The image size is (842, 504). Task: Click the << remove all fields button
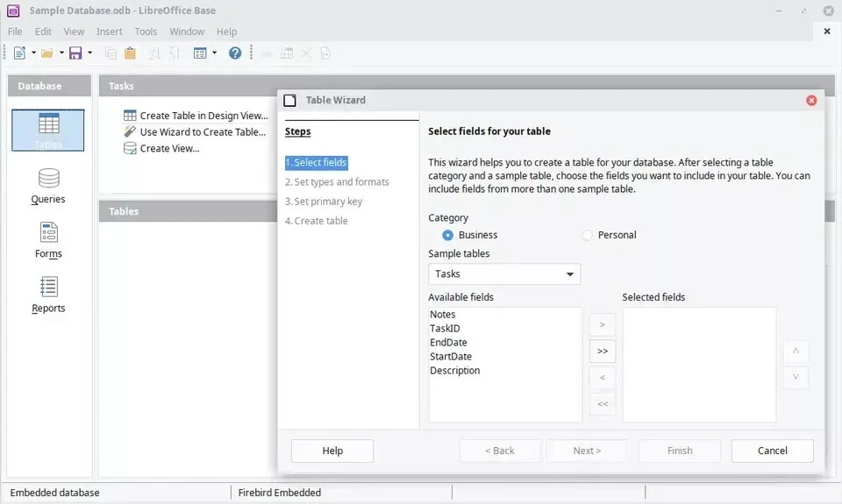(x=603, y=403)
